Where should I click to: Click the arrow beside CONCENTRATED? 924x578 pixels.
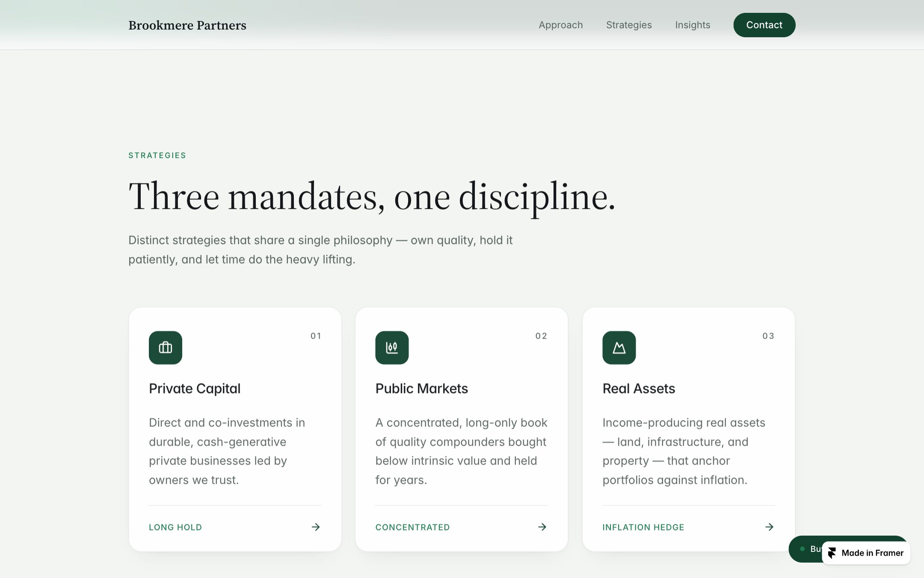pos(542,527)
